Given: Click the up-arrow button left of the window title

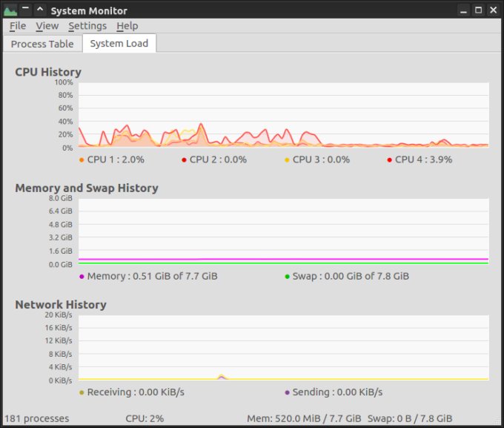Looking at the screenshot, I should pyautogui.click(x=40, y=10).
